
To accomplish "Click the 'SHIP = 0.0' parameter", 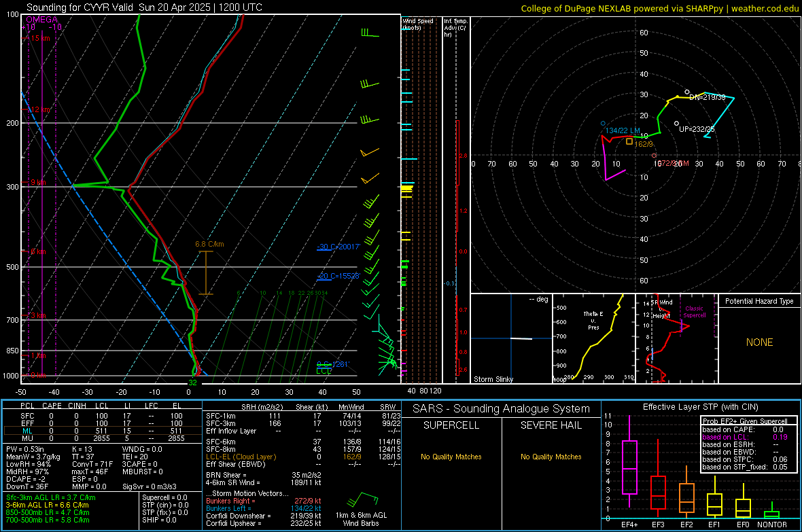I will (x=159, y=520).
